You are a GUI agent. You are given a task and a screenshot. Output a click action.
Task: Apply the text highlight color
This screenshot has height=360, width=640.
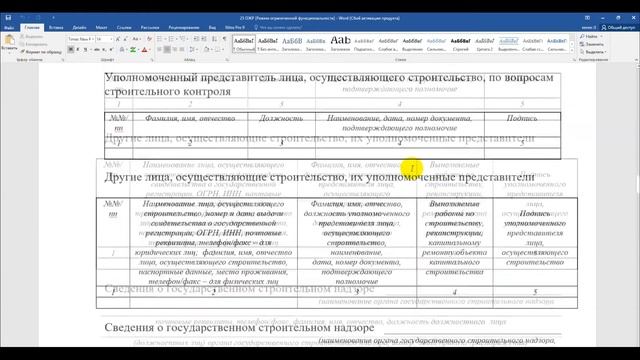133,49
